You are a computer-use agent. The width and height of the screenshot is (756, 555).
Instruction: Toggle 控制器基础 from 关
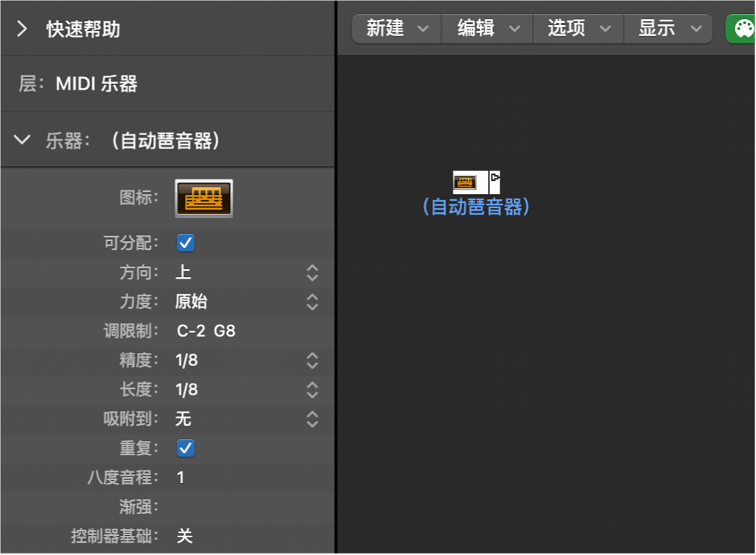click(184, 537)
